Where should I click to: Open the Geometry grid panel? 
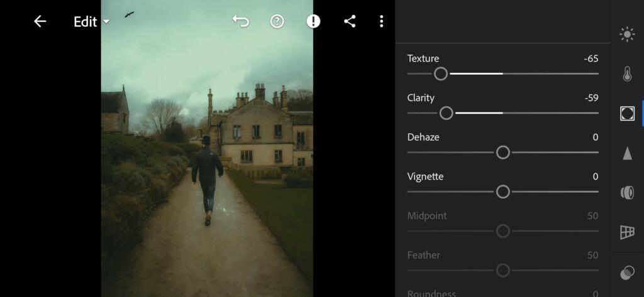pos(627,232)
